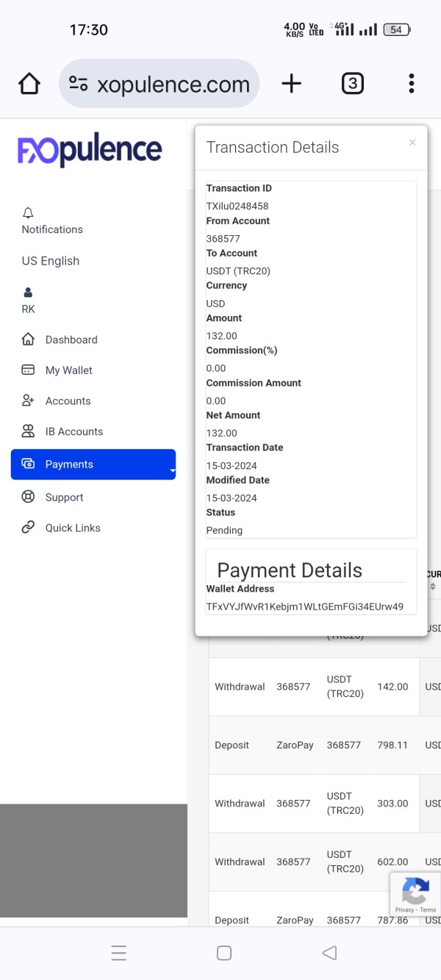Click the Dashboard home icon

point(28,339)
